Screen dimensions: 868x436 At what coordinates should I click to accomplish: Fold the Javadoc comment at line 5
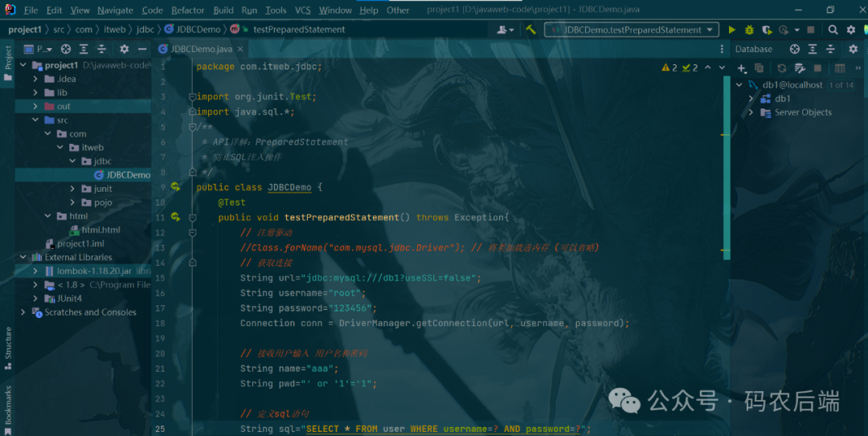pyautogui.click(x=192, y=127)
